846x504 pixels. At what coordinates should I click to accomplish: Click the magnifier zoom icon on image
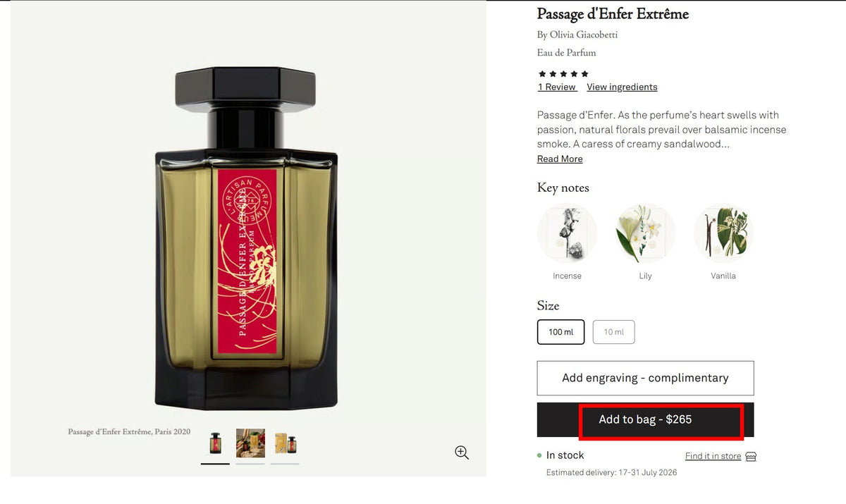tap(462, 453)
